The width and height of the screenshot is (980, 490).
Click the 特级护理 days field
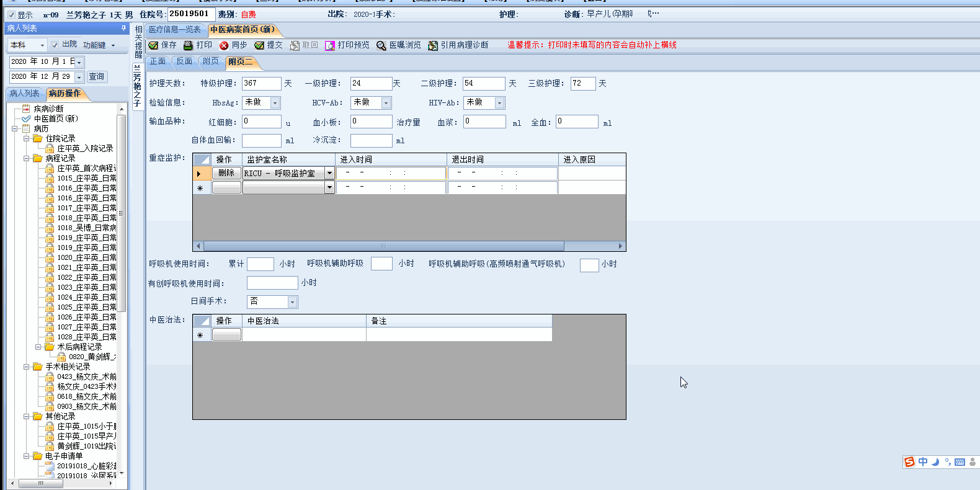tap(261, 84)
